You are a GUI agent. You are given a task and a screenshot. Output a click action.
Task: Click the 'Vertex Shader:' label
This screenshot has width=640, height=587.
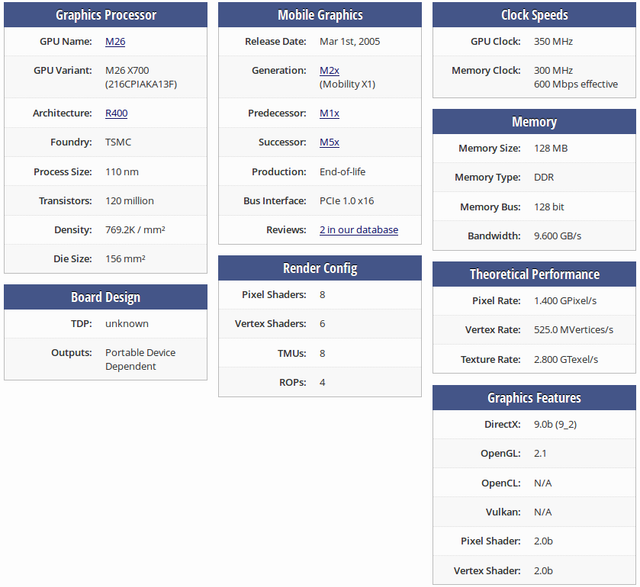tap(487, 571)
